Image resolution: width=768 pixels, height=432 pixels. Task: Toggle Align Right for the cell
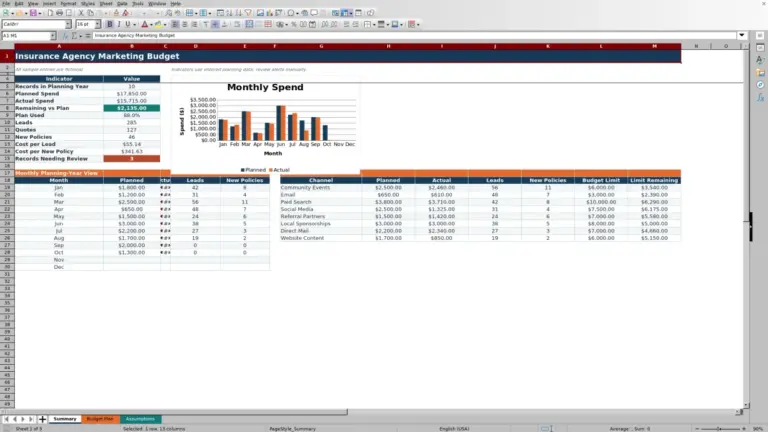click(x=194, y=24)
